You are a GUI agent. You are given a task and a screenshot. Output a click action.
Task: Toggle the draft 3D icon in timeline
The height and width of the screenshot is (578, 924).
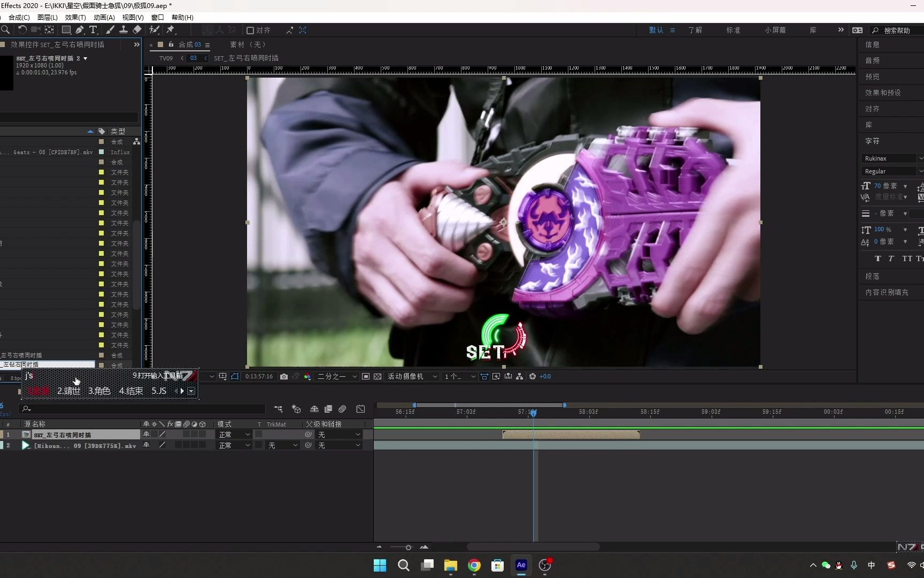coord(296,409)
